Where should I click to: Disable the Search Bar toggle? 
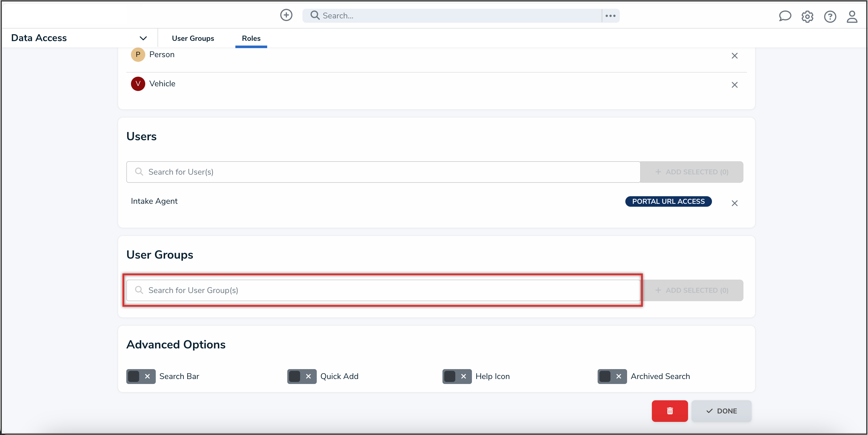141,376
